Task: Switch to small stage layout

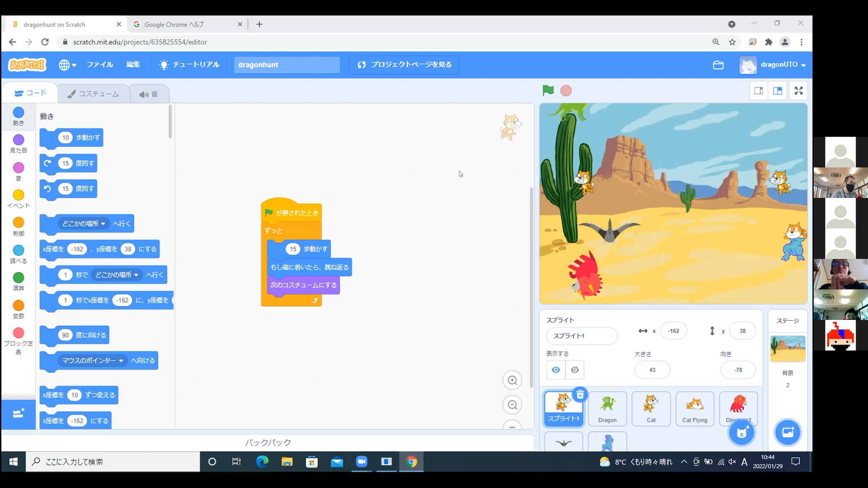Action: pyautogui.click(x=759, y=91)
